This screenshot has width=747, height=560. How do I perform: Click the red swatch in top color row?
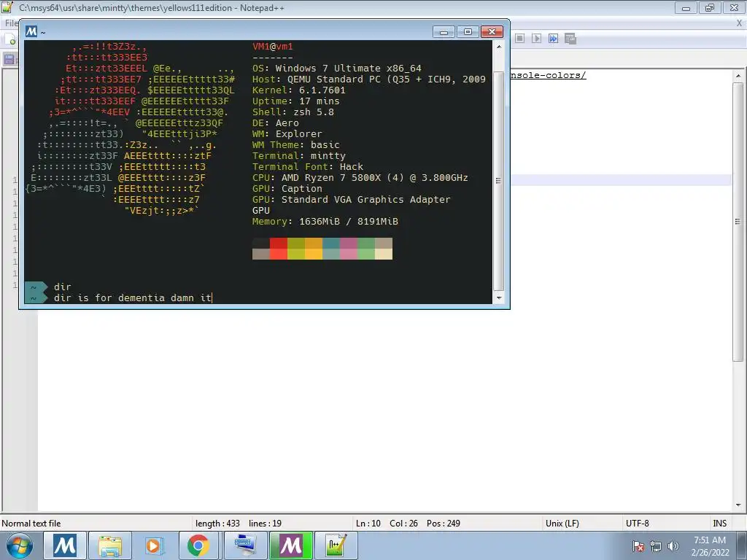(x=278, y=243)
